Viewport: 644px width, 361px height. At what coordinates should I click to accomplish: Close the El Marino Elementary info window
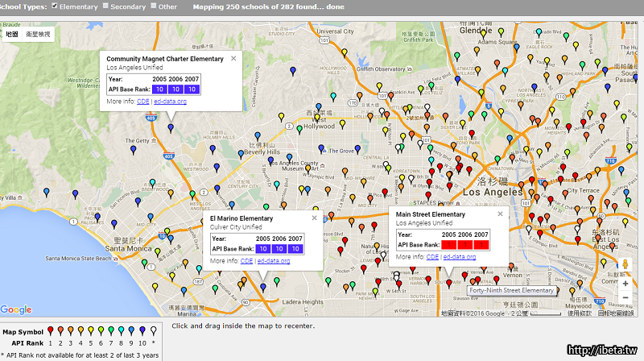312,218
